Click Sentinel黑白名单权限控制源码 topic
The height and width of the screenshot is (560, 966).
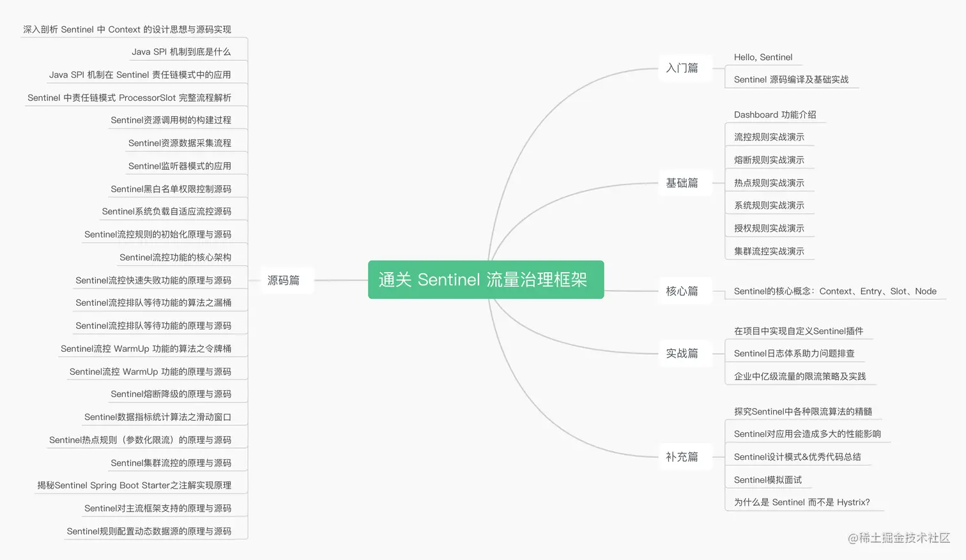(x=171, y=189)
